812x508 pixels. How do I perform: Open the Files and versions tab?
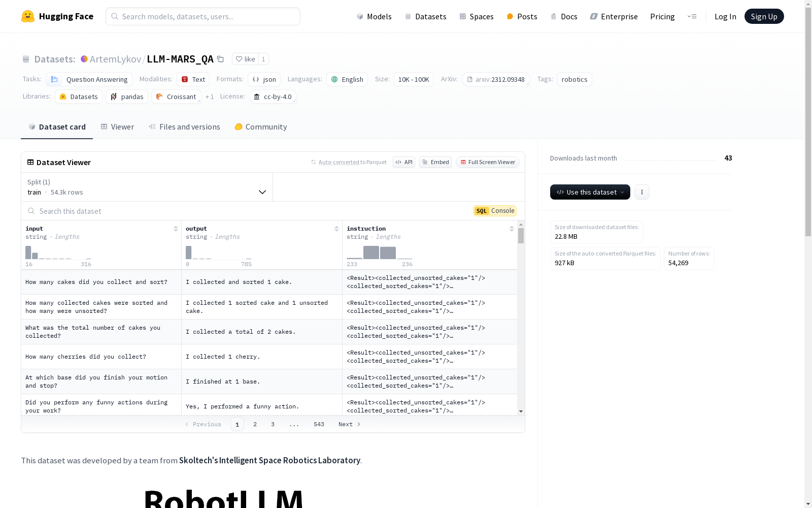click(184, 126)
